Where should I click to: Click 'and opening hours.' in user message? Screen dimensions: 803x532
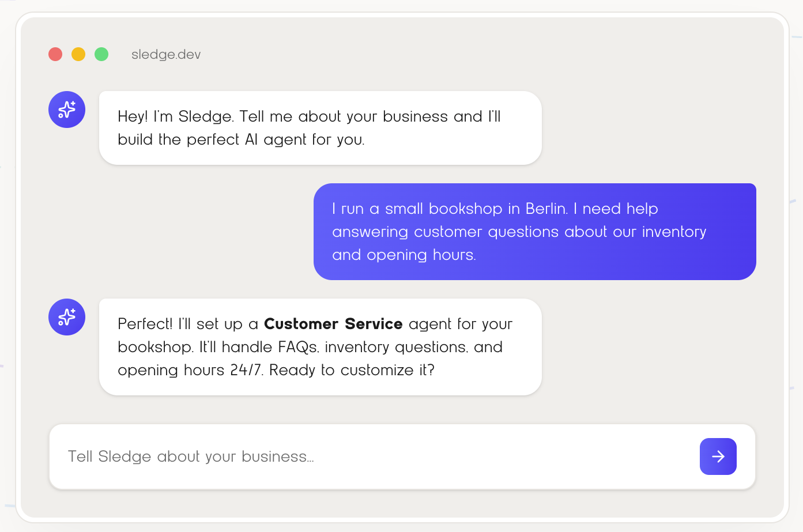[404, 255]
